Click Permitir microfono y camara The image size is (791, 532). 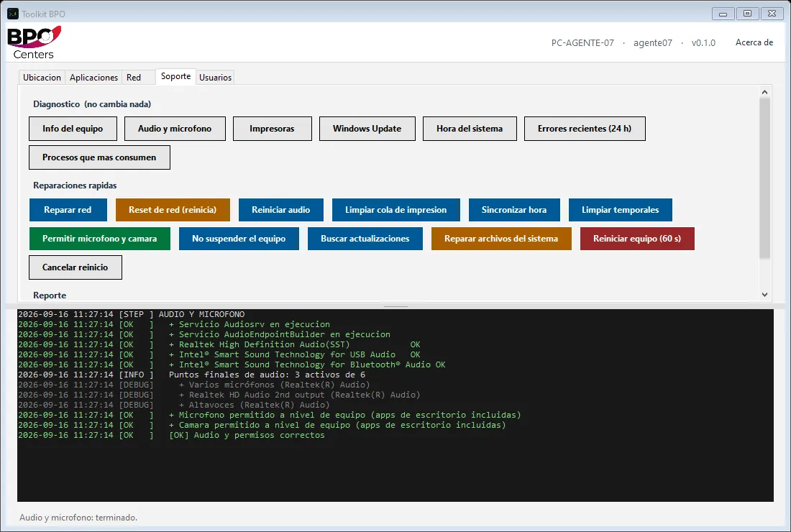pyautogui.click(x=100, y=239)
